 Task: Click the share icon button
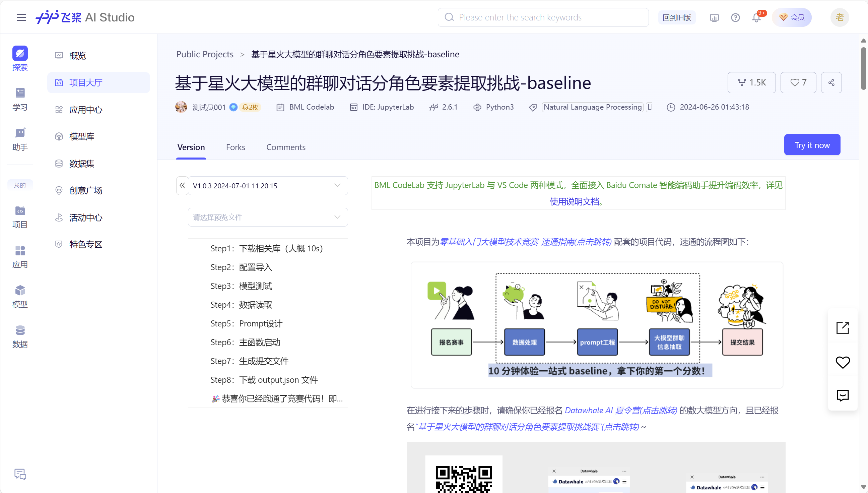click(x=831, y=82)
